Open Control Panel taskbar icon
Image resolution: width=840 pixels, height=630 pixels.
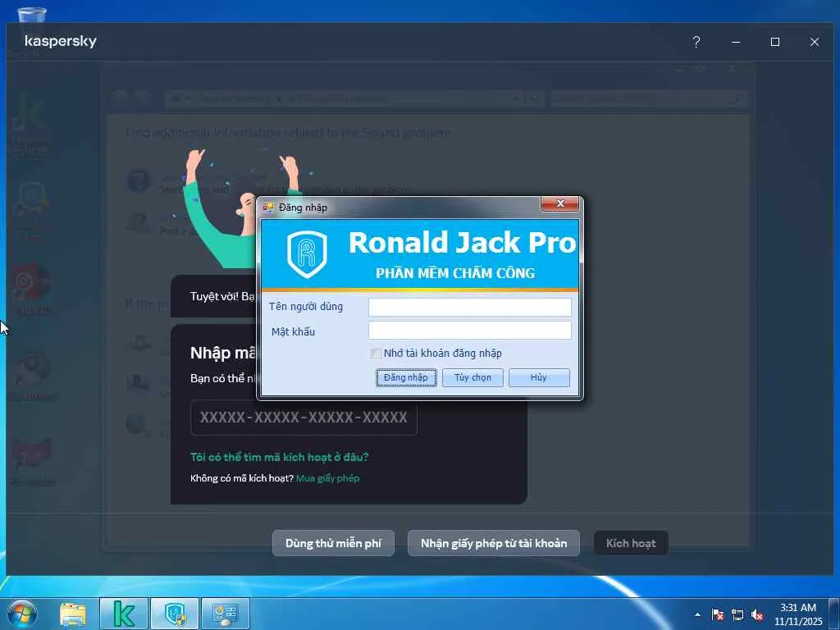pyautogui.click(x=225, y=614)
